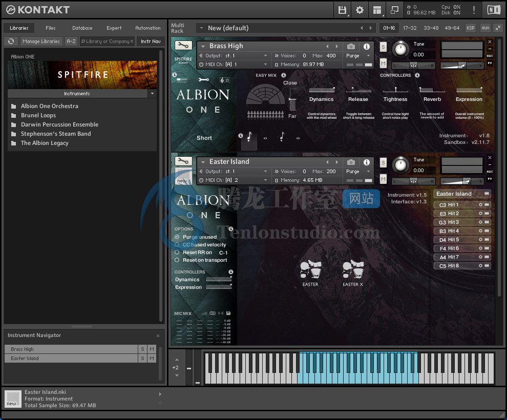Open the Instruments dropdown in Albion ONE library
507x420 pixels.
click(152, 94)
